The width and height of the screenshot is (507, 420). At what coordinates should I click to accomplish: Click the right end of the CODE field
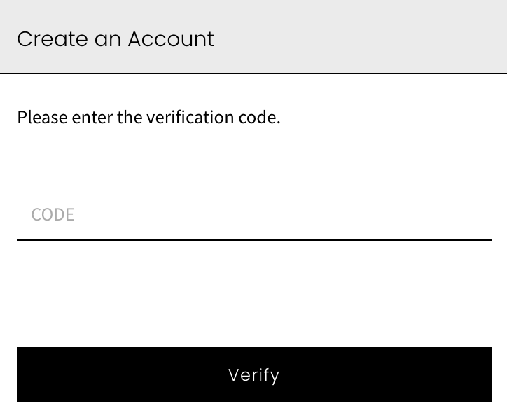coord(476,215)
